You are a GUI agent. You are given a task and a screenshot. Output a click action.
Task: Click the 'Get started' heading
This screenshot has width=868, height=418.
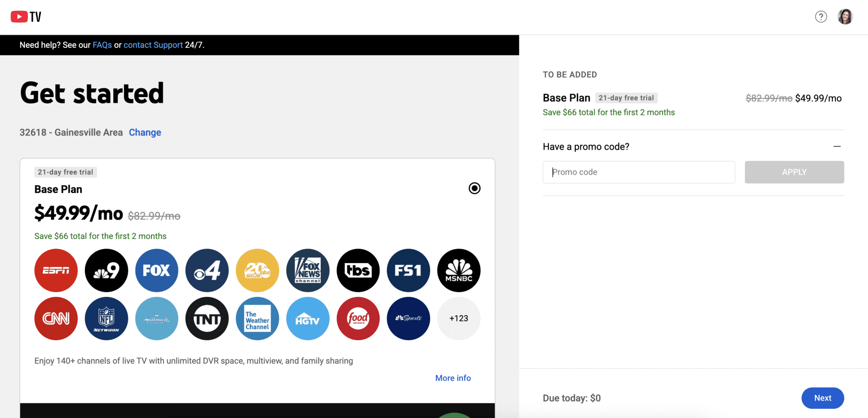(92, 93)
